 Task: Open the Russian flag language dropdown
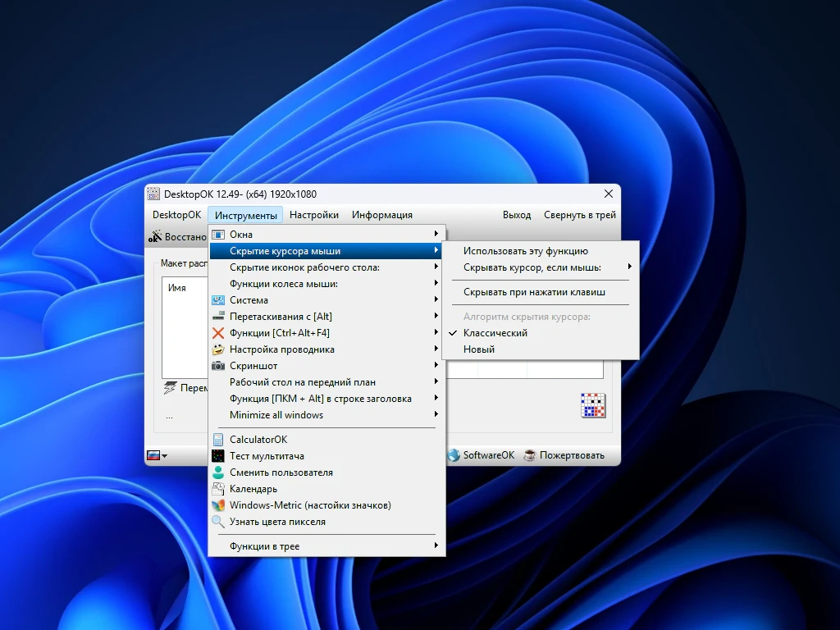coord(156,455)
